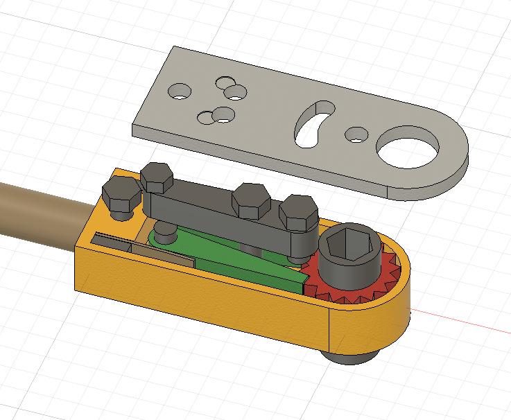The height and width of the screenshot is (420, 511).
Task: Pick the curved slot in the cover plate
Action: [313, 125]
